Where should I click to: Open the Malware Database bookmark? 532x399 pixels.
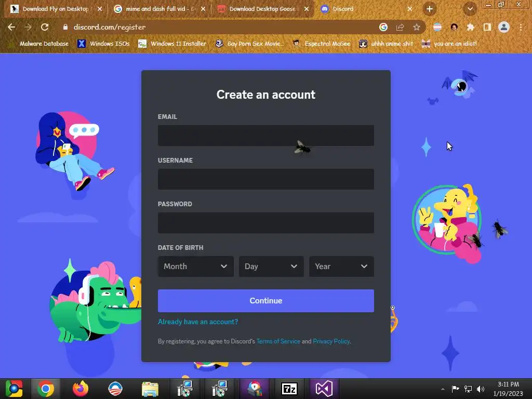point(39,44)
